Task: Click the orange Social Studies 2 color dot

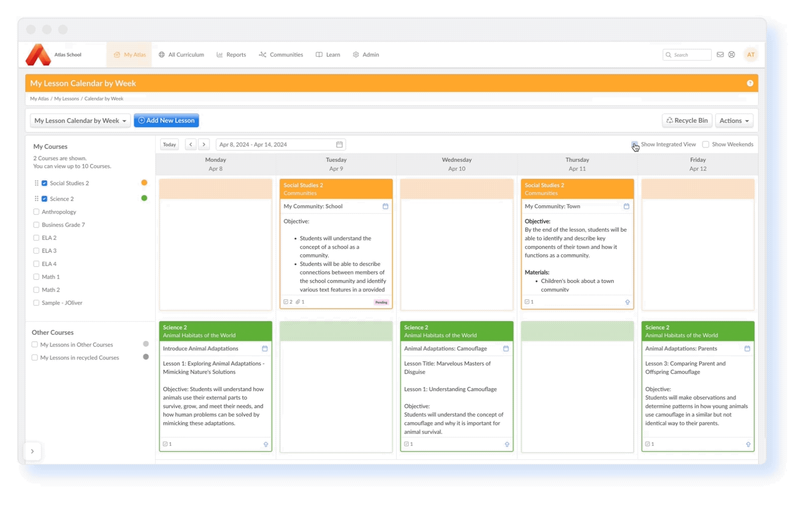Action: click(144, 183)
